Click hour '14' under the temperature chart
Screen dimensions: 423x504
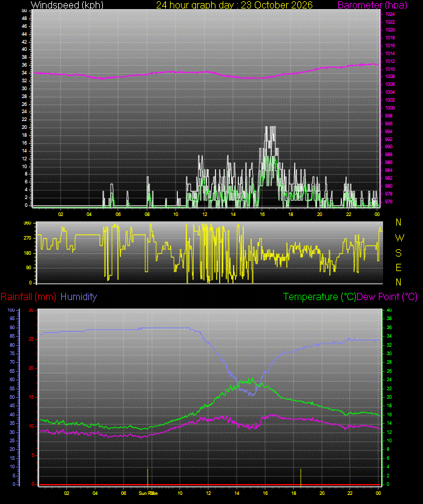(x=237, y=493)
